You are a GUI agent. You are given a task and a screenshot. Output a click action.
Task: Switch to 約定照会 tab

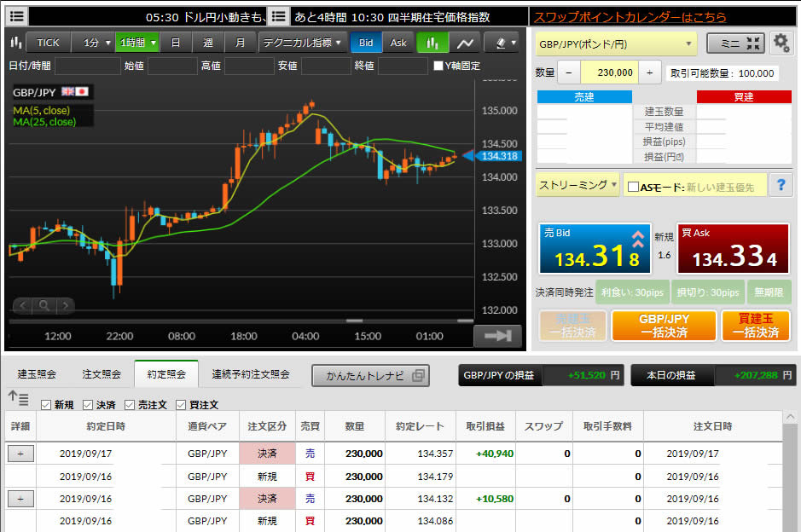tap(166, 374)
